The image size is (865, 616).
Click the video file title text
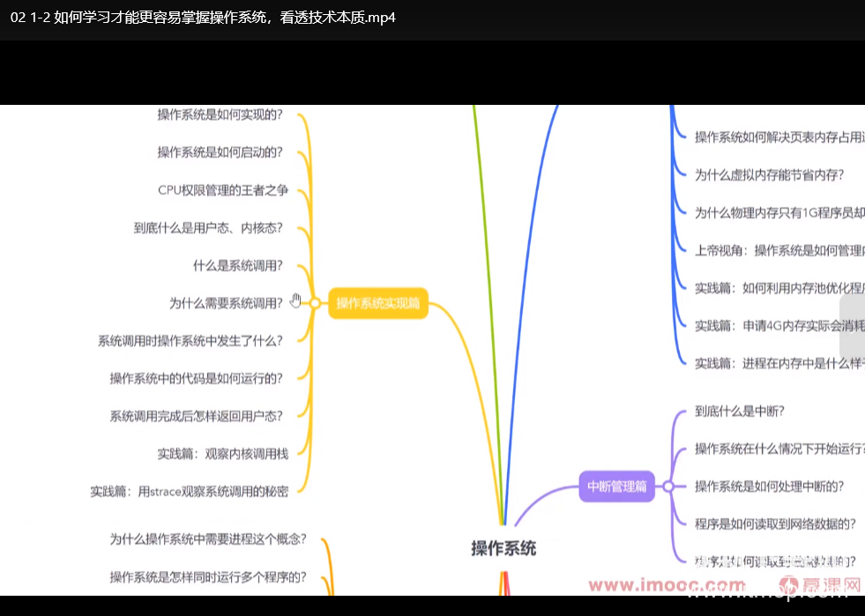[203, 19]
